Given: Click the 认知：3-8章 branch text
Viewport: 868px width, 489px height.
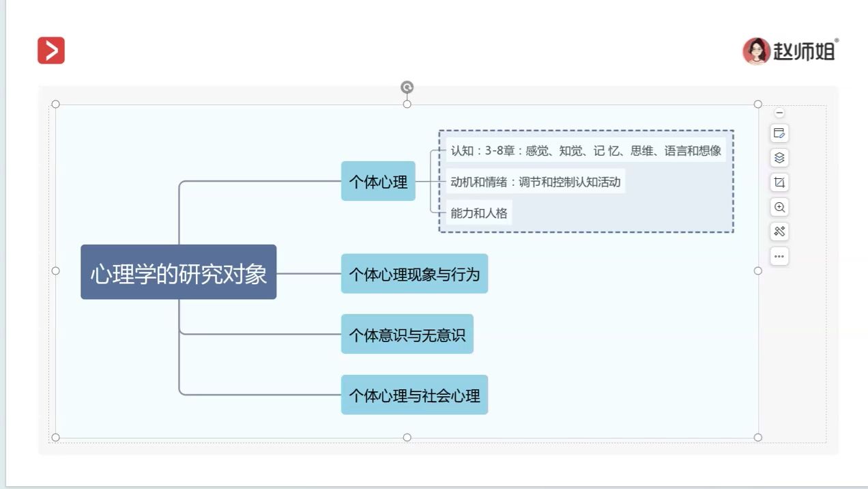Looking at the screenshot, I should (x=585, y=150).
